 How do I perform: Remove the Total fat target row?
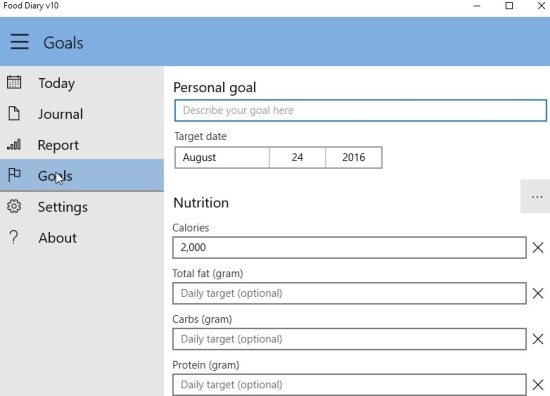coord(538,293)
